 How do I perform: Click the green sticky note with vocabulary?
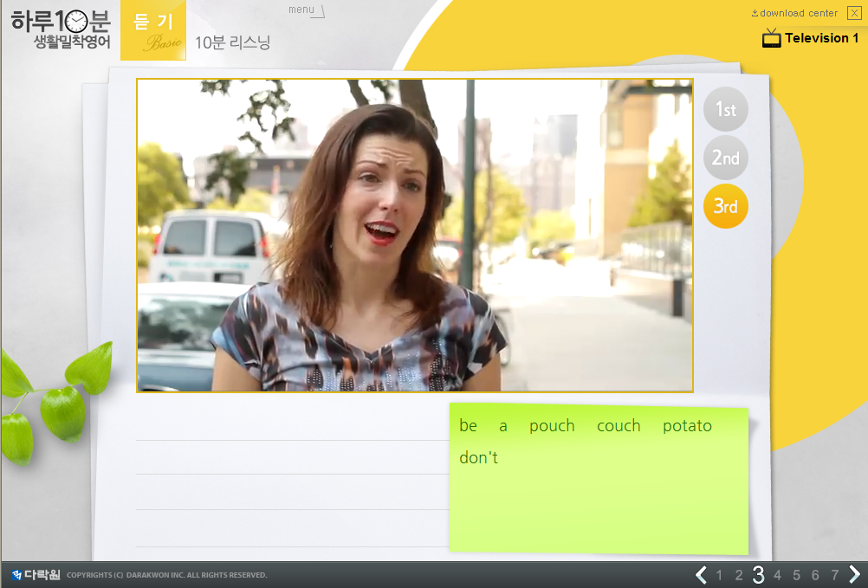[598, 479]
